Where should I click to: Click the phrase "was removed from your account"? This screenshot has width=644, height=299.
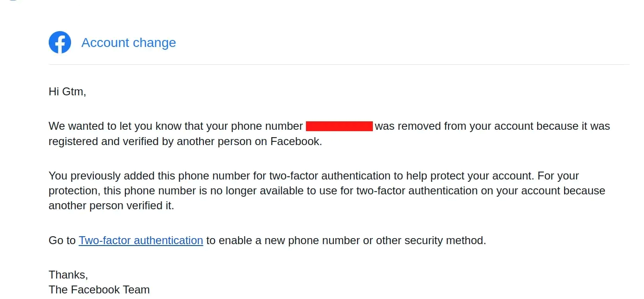[x=454, y=126]
